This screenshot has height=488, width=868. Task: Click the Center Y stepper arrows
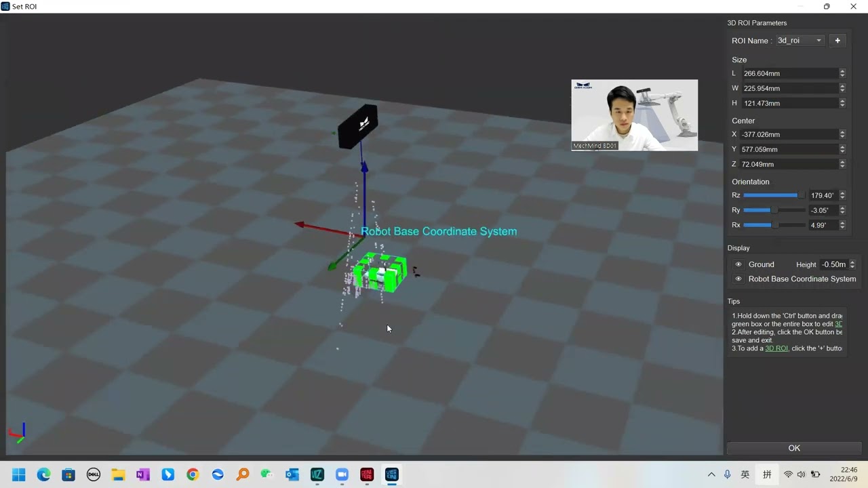[x=842, y=149]
